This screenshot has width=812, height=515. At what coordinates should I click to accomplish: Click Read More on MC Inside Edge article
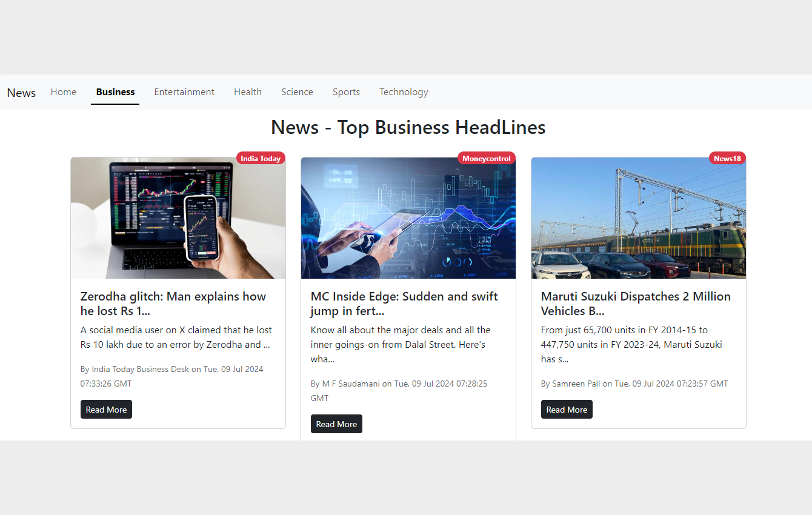click(x=336, y=424)
